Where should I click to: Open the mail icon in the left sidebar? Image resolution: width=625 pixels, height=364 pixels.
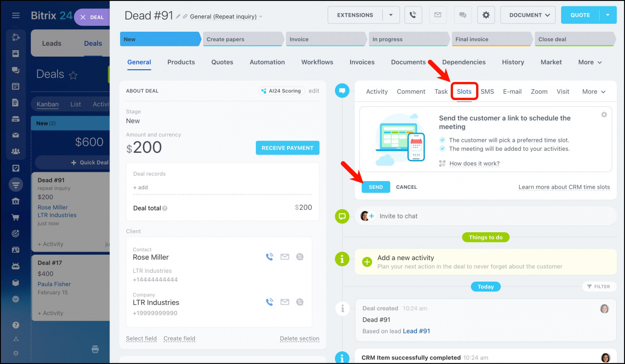tap(16, 135)
